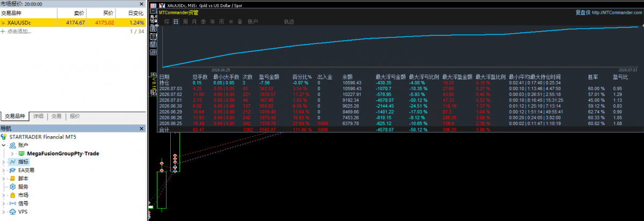644x221 pixels.
Task: Click the overlapping windows icon on chart sidebar
Action: (x=153, y=53)
